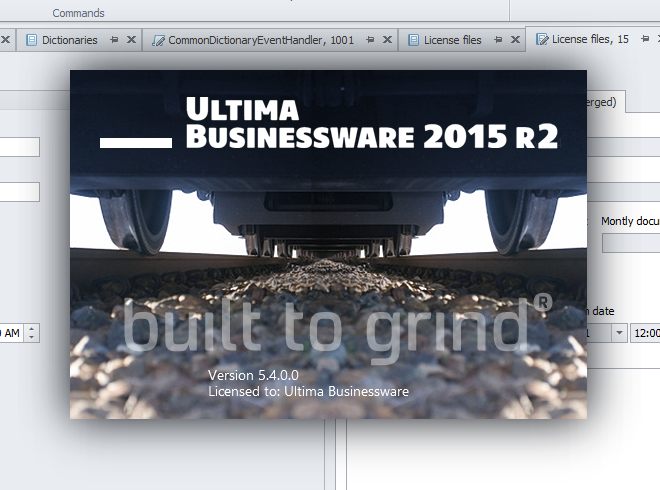
Task: Pin the CommonDictionaryEventHandler, 1001 tab
Action: [x=370, y=40]
